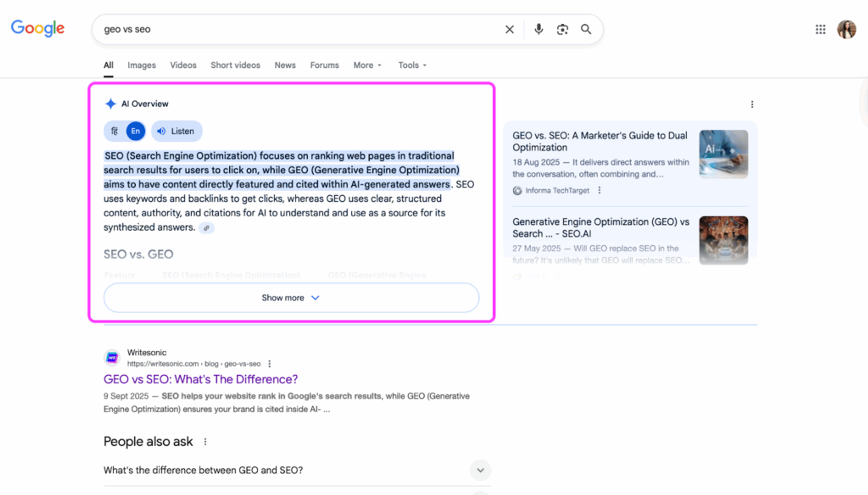Image resolution: width=868 pixels, height=495 pixels.
Task: Open Google Lens image search
Action: pos(562,29)
